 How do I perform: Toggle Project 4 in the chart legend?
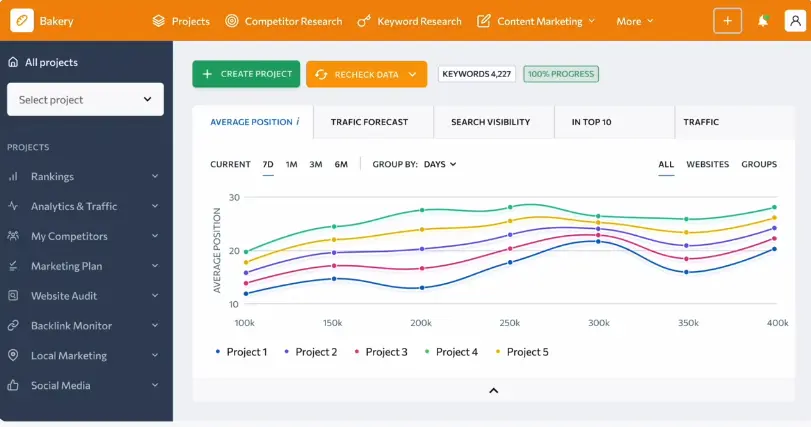click(451, 352)
